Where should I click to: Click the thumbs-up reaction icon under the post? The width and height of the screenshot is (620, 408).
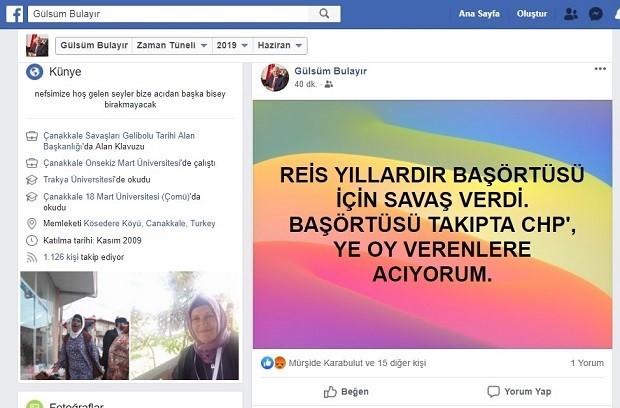(x=267, y=363)
